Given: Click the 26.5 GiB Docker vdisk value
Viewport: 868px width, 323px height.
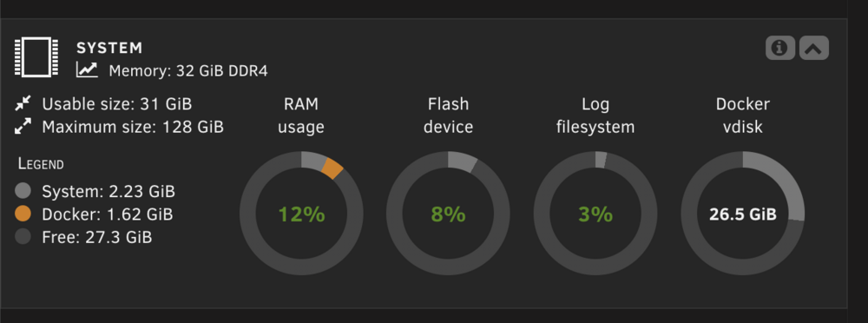Looking at the screenshot, I should [x=743, y=214].
